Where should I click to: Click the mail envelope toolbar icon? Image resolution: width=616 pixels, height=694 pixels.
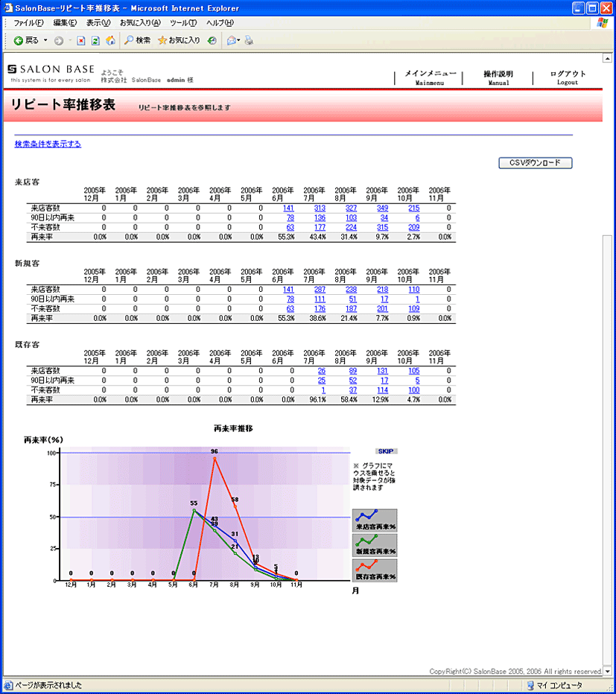[x=232, y=41]
